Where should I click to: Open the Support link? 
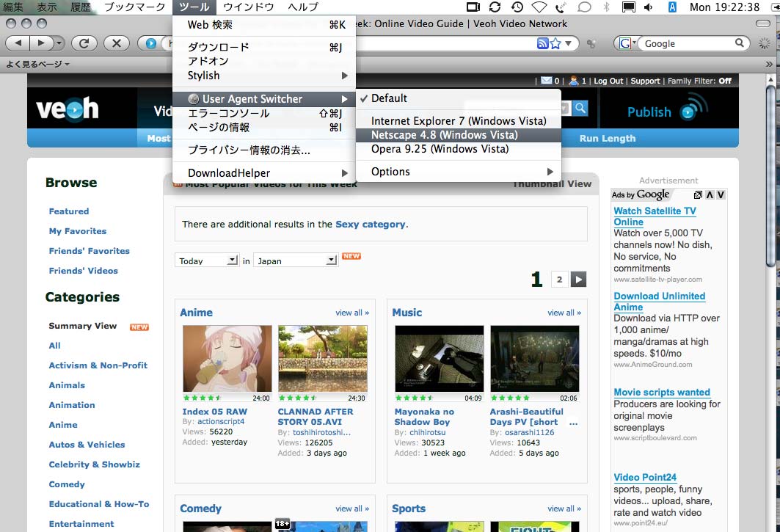645,81
